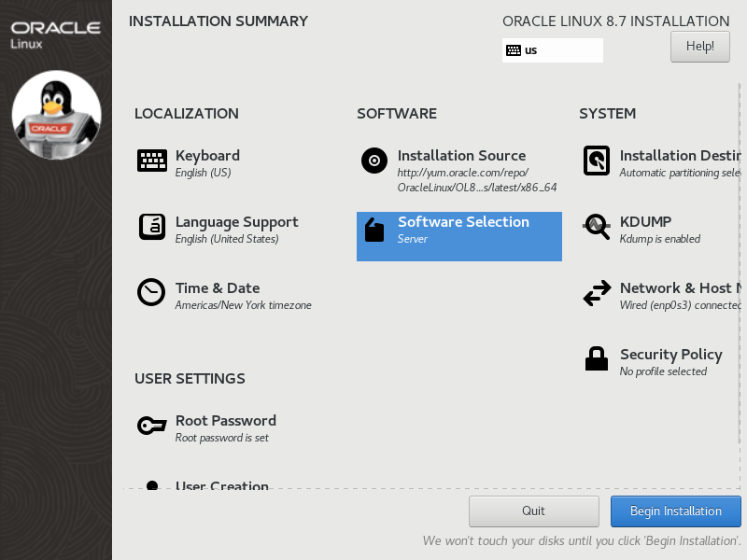The height and width of the screenshot is (560, 747).
Task: Click the Installation Source disc icon
Action: pos(374,161)
